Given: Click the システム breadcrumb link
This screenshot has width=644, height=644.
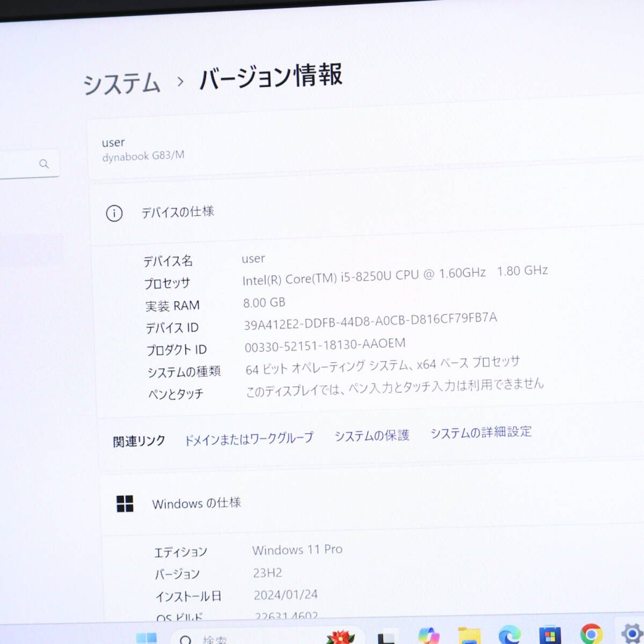Looking at the screenshot, I should [122, 84].
